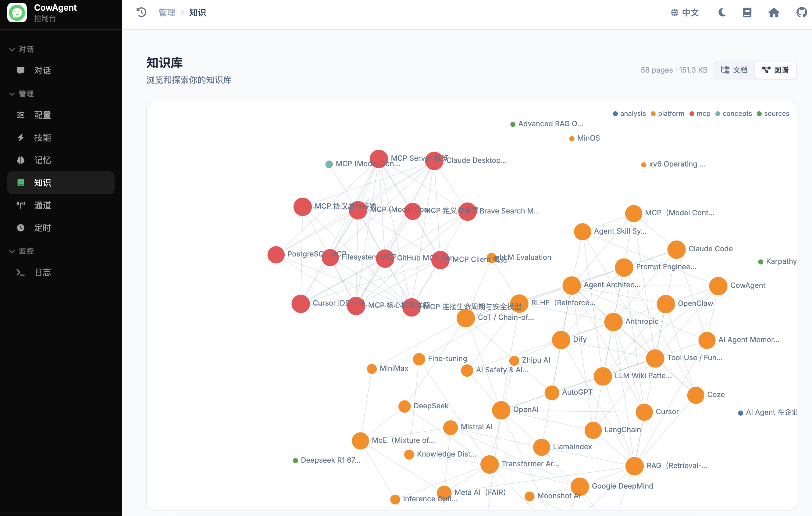
Task: Open the 配置 settings menu item
Action: point(42,115)
